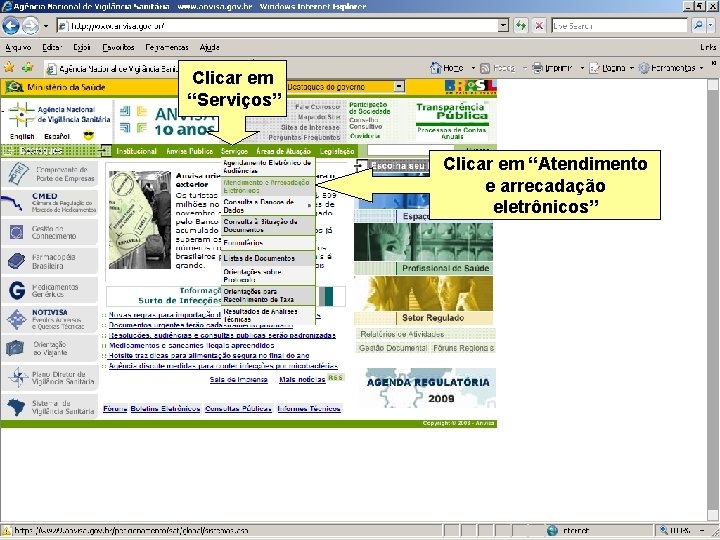720x540 pixels.
Task: Expand the address bar history dropdown
Action: (x=503, y=26)
